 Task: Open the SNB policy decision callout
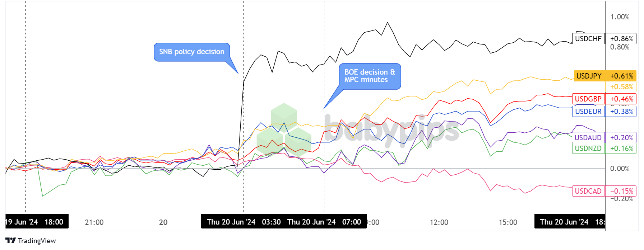pos(191,52)
